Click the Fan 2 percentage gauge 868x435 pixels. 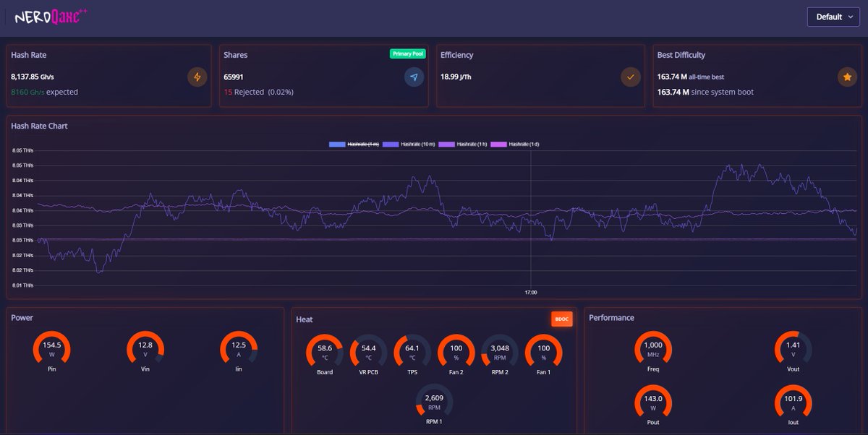(456, 353)
